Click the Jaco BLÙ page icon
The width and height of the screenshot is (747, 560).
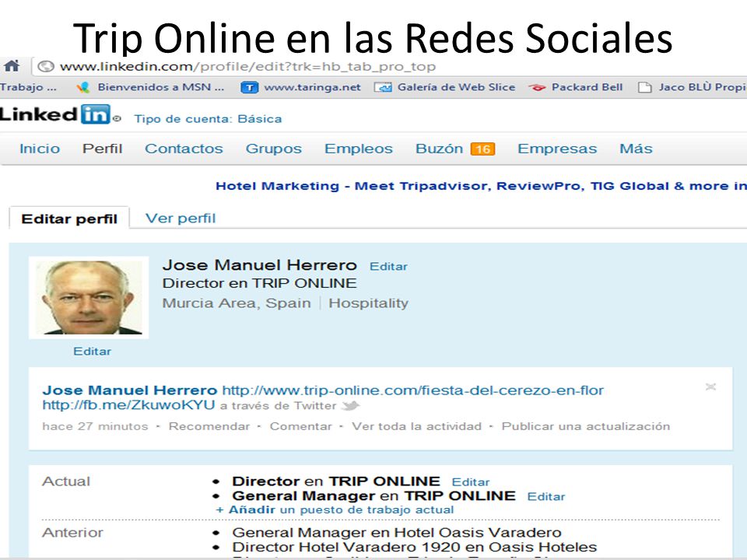(644, 88)
